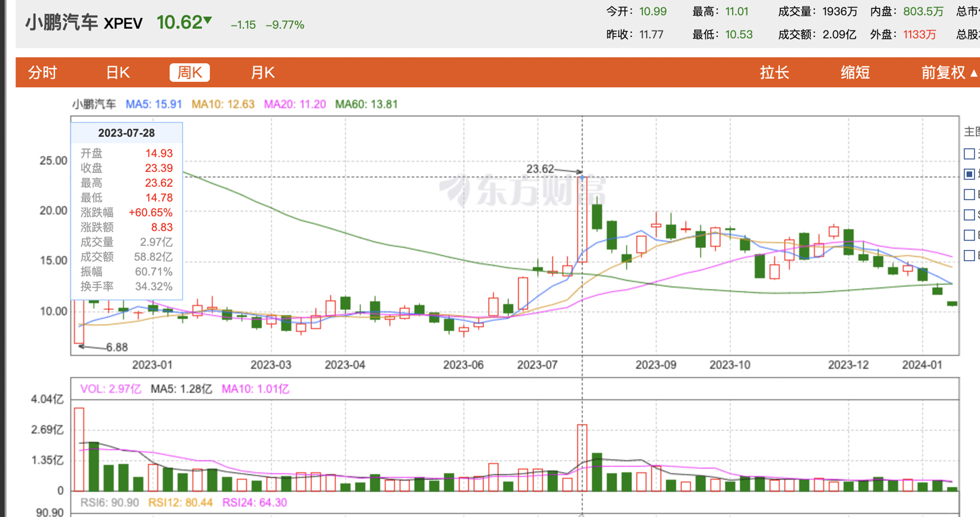
Task: Click the VOL: 2.97亿 volume label
Action: click(111, 389)
